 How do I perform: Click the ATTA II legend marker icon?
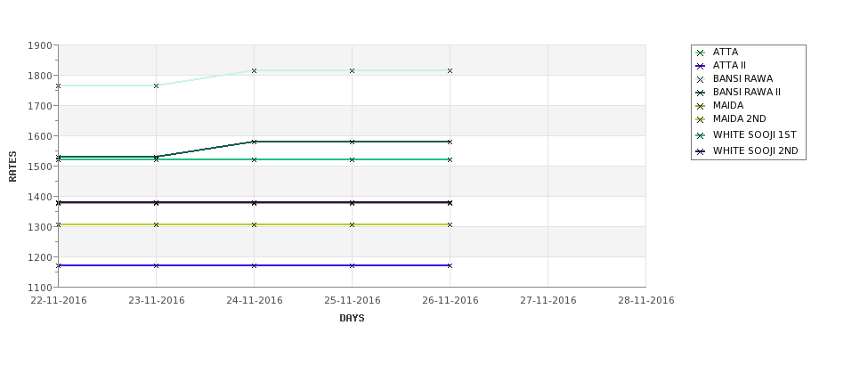click(700, 67)
